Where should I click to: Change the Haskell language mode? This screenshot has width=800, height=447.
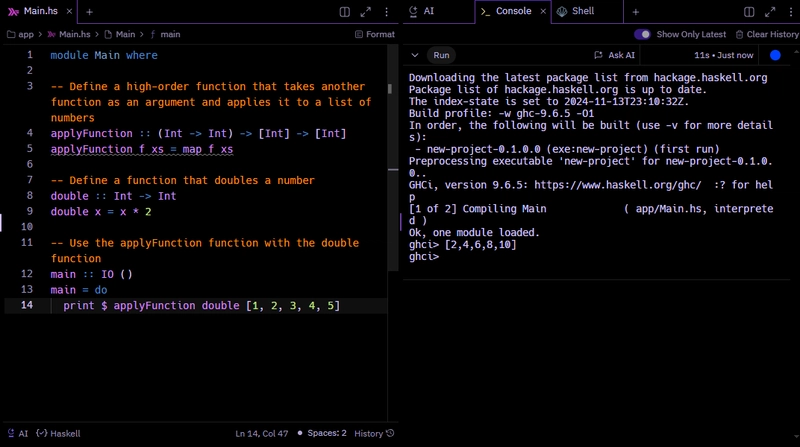click(58, 433)
